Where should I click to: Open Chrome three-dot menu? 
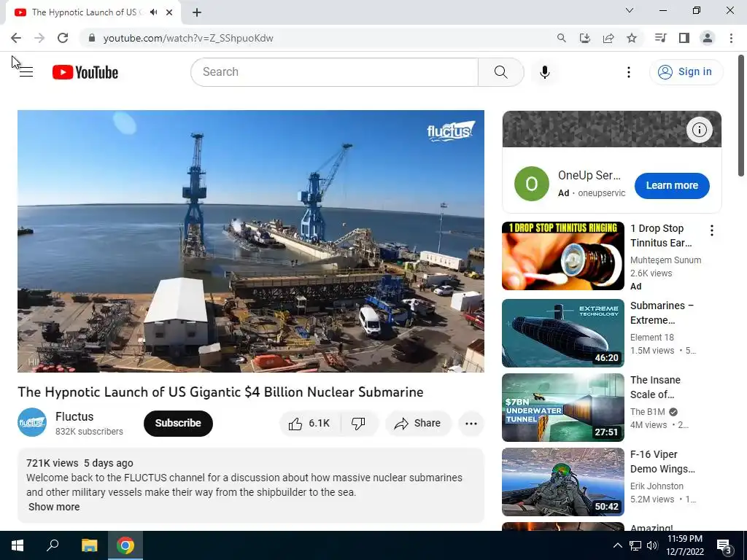click(x=731, y=38)
